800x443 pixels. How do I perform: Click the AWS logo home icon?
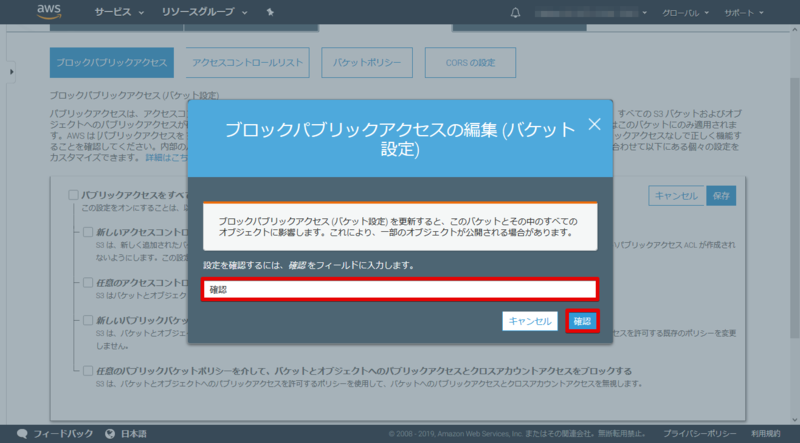tap(49, 12)
